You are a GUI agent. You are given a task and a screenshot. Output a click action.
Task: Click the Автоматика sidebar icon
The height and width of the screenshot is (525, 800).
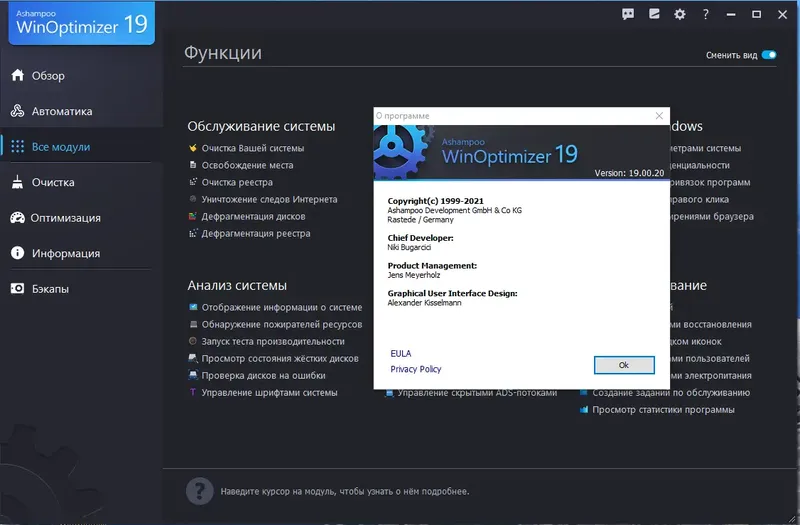17,111
